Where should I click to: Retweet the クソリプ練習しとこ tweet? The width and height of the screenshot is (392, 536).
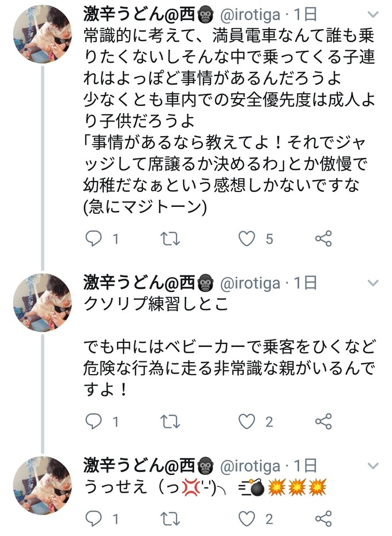tap(171, 421)
